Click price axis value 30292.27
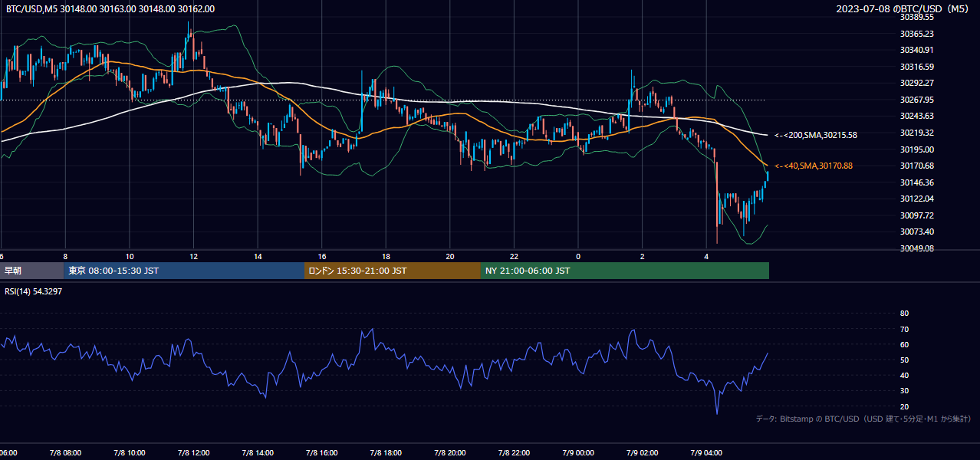This screenshot has height=460, width=980. point(917,83)
